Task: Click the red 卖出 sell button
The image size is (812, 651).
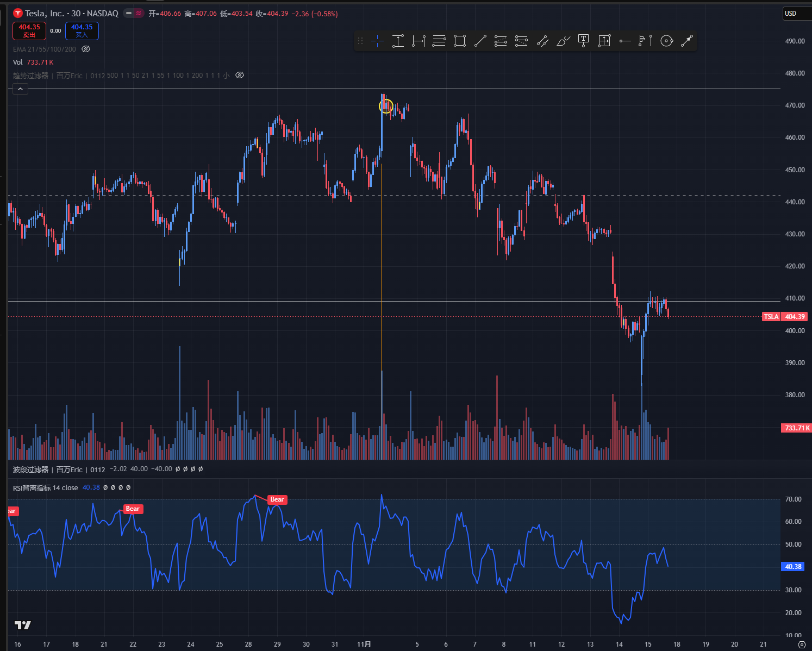Action: tap(29, 31)
